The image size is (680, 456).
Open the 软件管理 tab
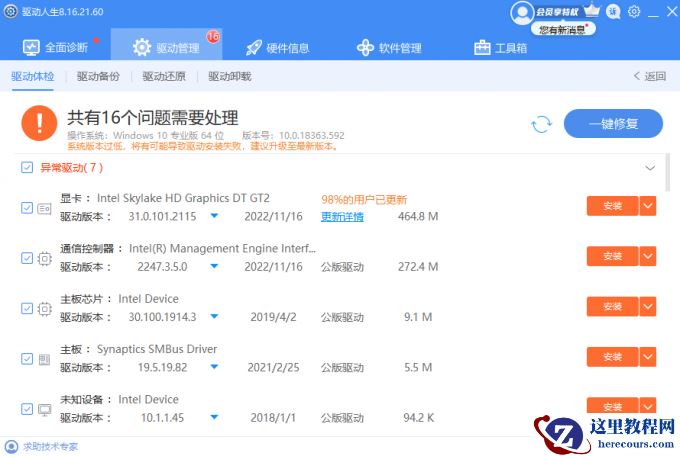[389, 47]
